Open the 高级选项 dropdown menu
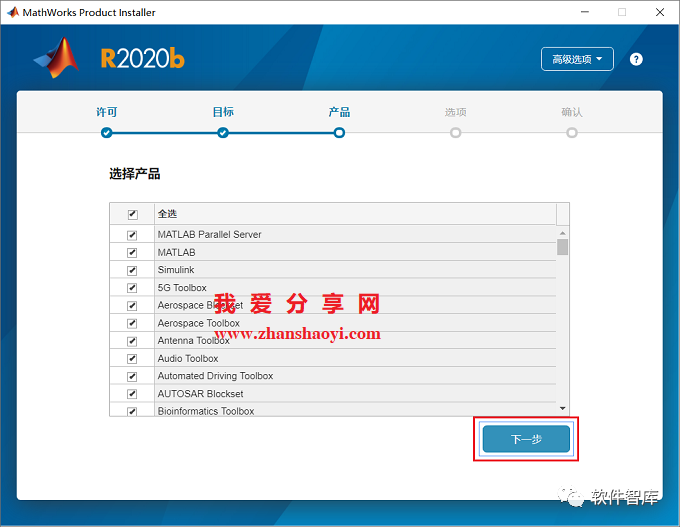680x527 pixels. (x=577, y=59)
